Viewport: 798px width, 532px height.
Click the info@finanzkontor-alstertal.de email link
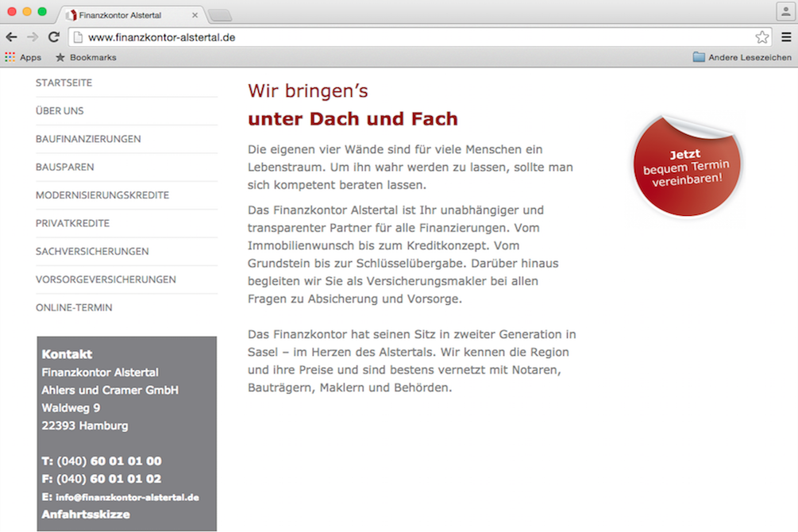click(x=127, y=497)
